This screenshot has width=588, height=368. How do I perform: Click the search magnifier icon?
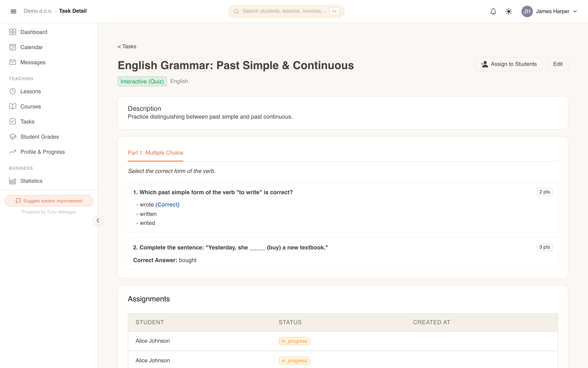pos(236,11)
